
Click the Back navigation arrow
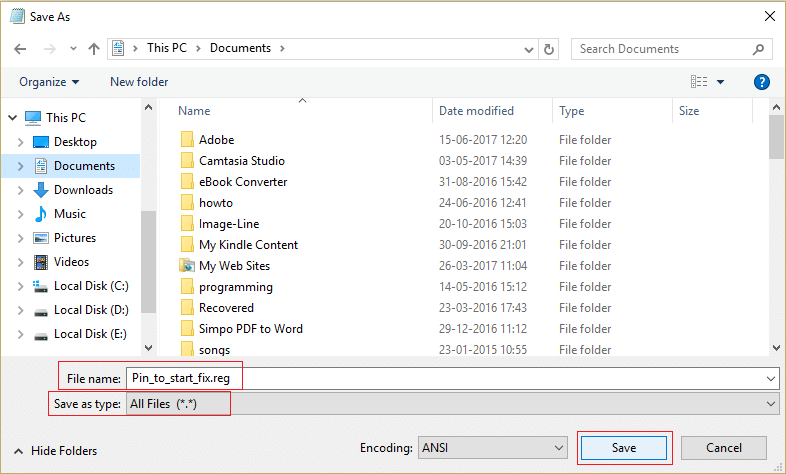tap(20, 49)
